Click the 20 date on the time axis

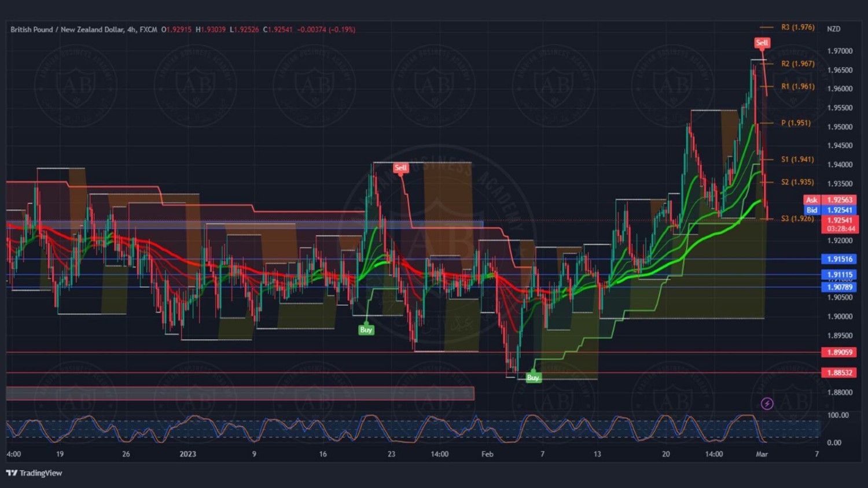tap(665, 454)
